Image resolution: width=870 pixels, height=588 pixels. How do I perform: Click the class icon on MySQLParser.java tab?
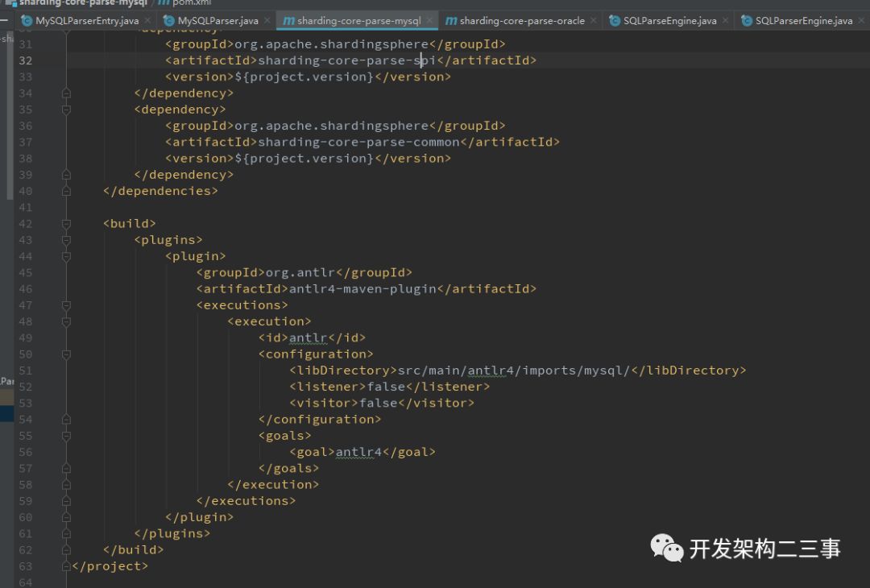[x=168, y=21]
